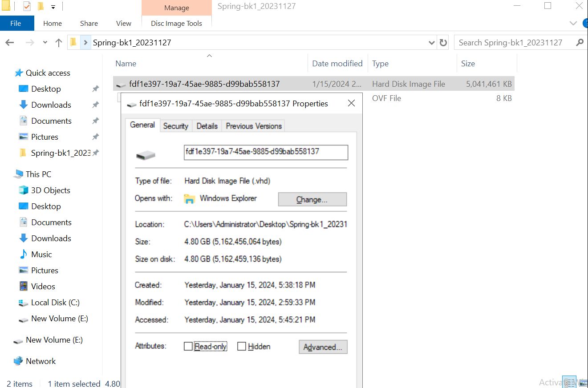The width and height of the screenshot is (588, 388).
Task: Open the View ribbon tab
Action: pyautogui.click(x=124, y=23)
